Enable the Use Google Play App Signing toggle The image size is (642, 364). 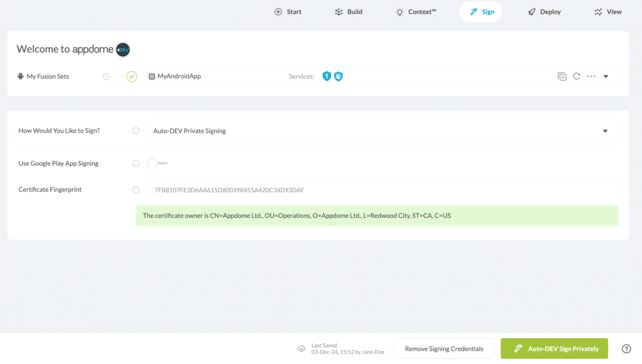pos(157,163)
